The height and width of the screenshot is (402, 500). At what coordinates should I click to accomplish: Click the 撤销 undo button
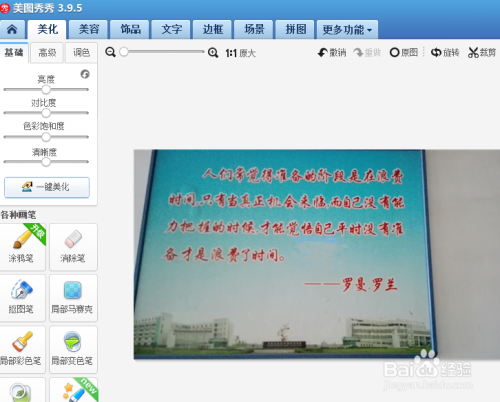(x=332, y=52)
